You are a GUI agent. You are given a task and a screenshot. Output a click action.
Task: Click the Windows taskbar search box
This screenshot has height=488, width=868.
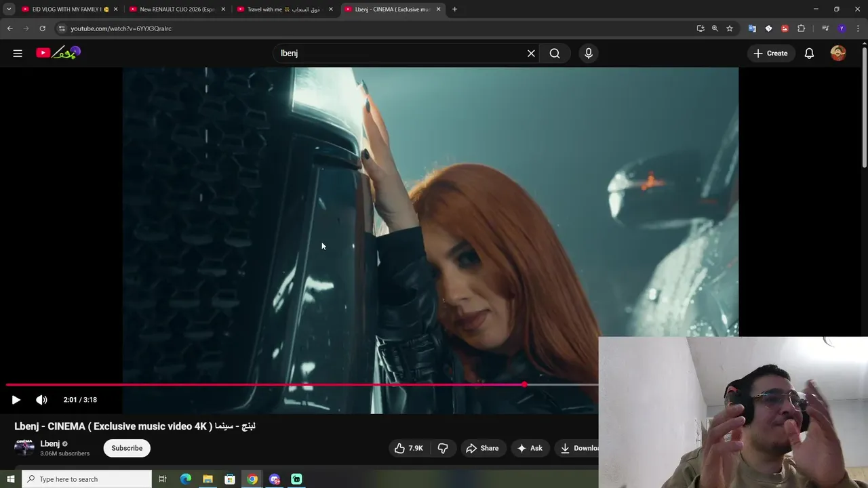click(87, 479)
